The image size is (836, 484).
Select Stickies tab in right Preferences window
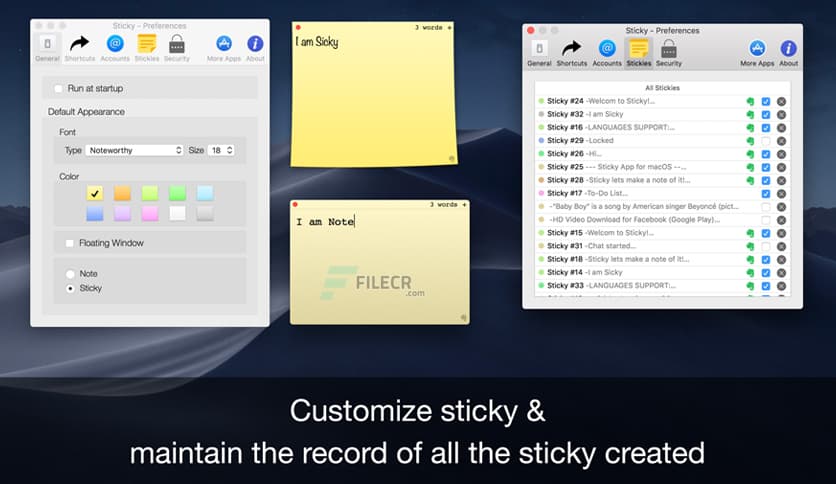(639, 53)
